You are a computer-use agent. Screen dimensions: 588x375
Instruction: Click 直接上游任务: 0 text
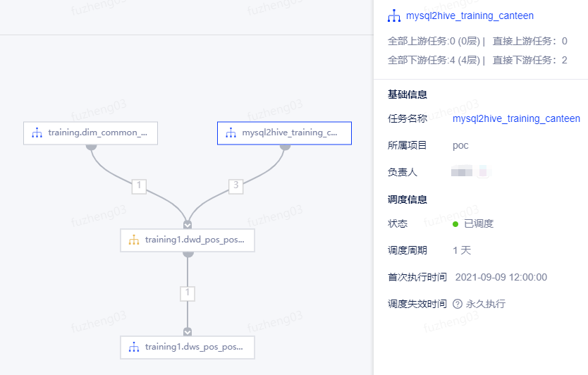click(530, 42)
